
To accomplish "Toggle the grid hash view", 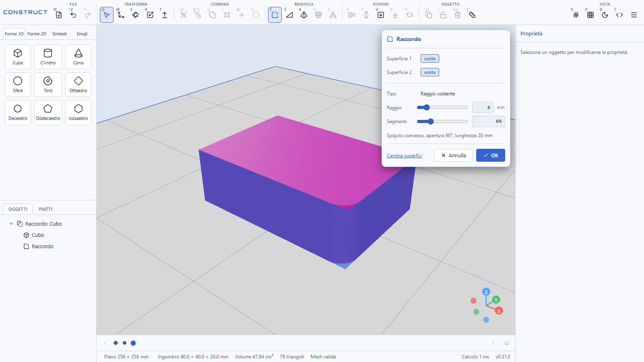I will [576, 15].
